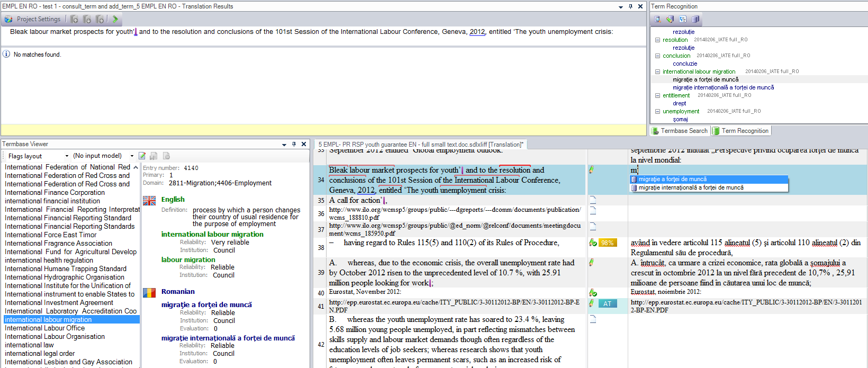Click the green apply translation arrow
The width and height of the screenshot is (868, 368).
(115, 19)
